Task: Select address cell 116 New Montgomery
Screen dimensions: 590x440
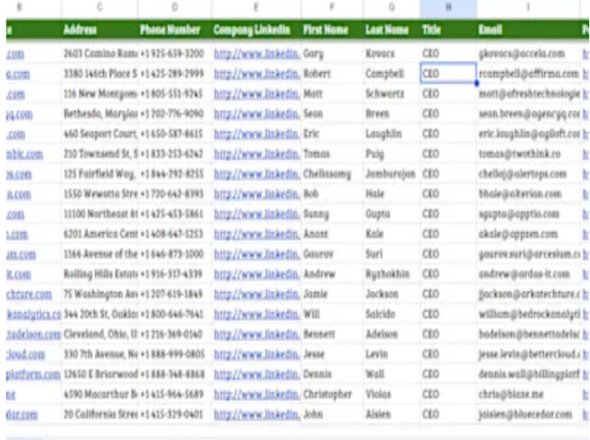Action: click(x=99, y=94)
